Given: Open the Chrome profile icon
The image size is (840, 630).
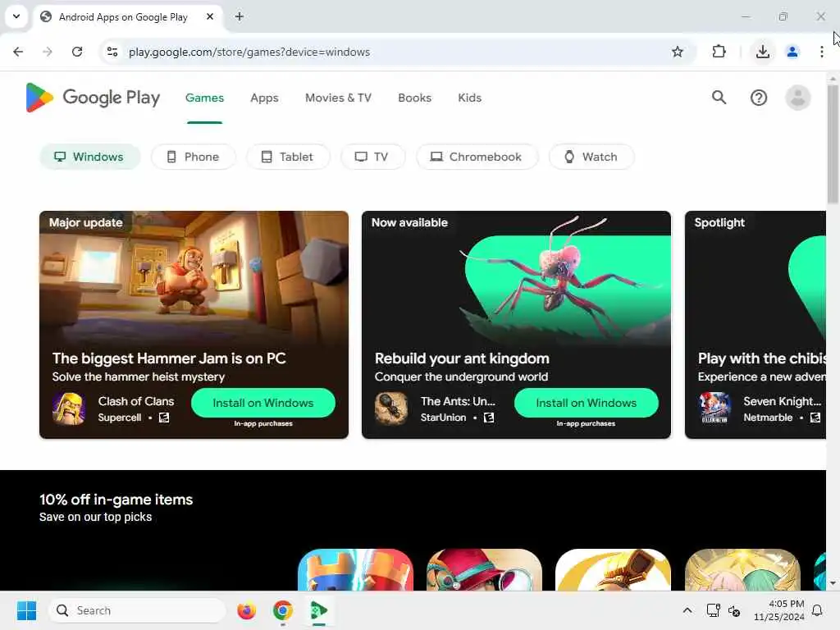Looking at the screenshot, I should coord(792,52).
